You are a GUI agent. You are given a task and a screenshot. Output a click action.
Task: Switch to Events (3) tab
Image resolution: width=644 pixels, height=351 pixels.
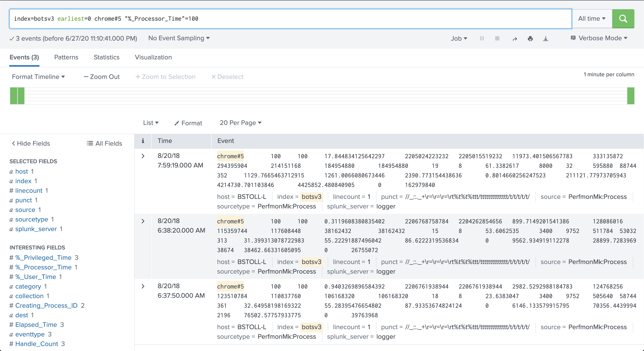coord(24,57)
